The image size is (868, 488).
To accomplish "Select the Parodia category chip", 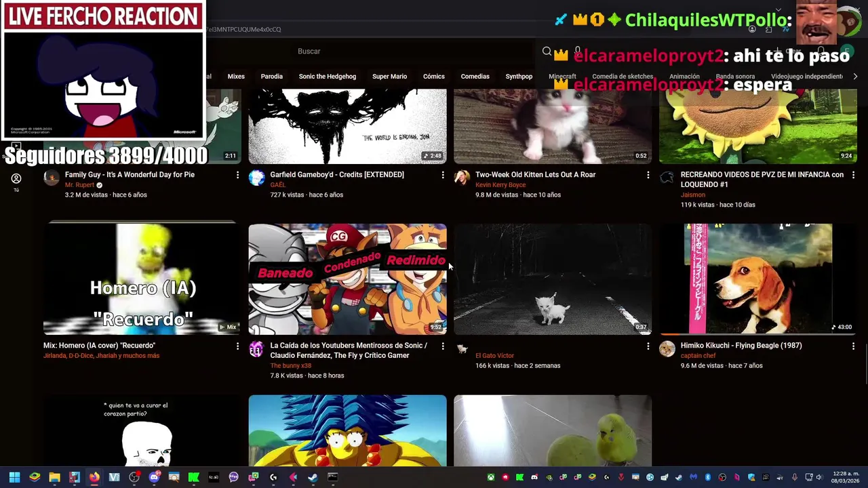I will pyautogui.click(x=272, y=77).
